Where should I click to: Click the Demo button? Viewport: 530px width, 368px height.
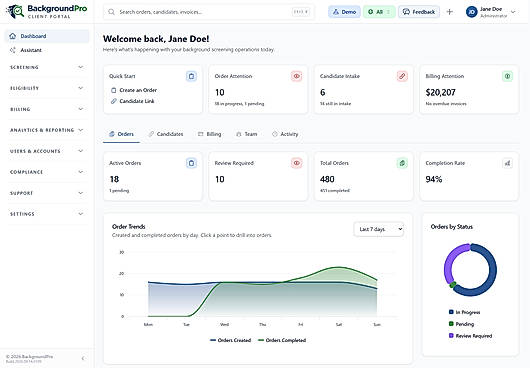[x=344, y=12]
